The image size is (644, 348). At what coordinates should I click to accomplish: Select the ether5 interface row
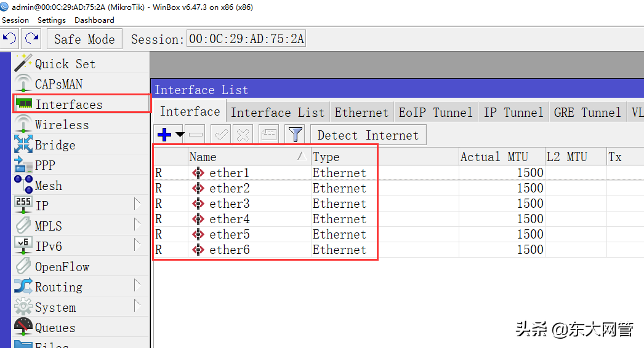pos(398,234)
